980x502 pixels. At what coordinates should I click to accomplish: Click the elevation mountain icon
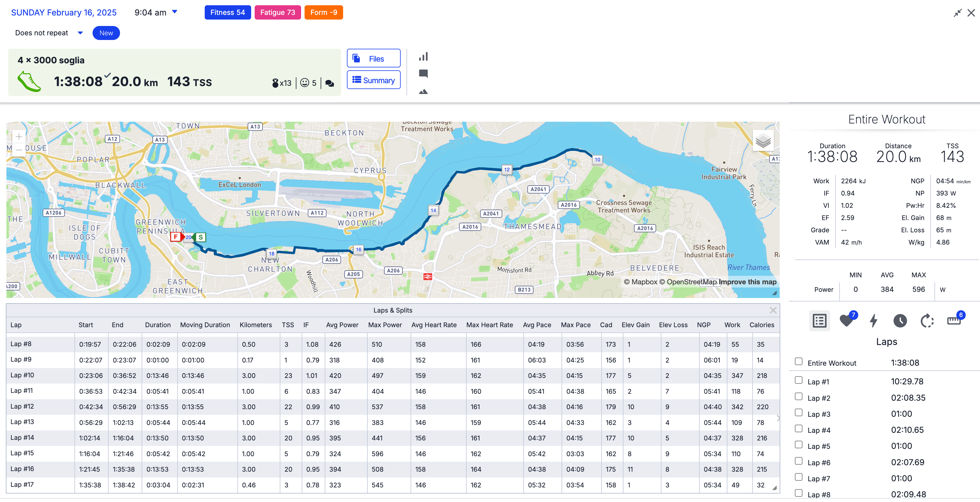point(423,91)
